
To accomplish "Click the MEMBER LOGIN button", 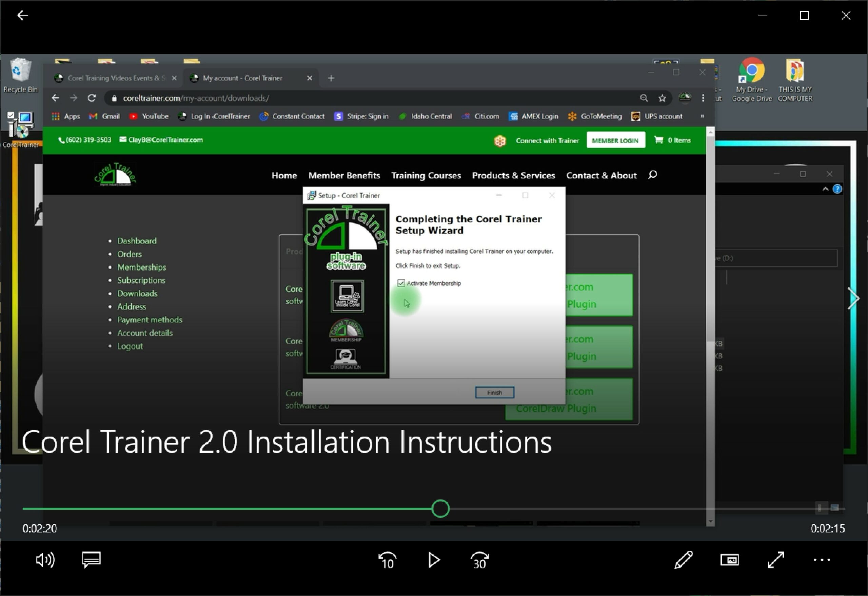I will pyautogui.click(x=615, y=140).
